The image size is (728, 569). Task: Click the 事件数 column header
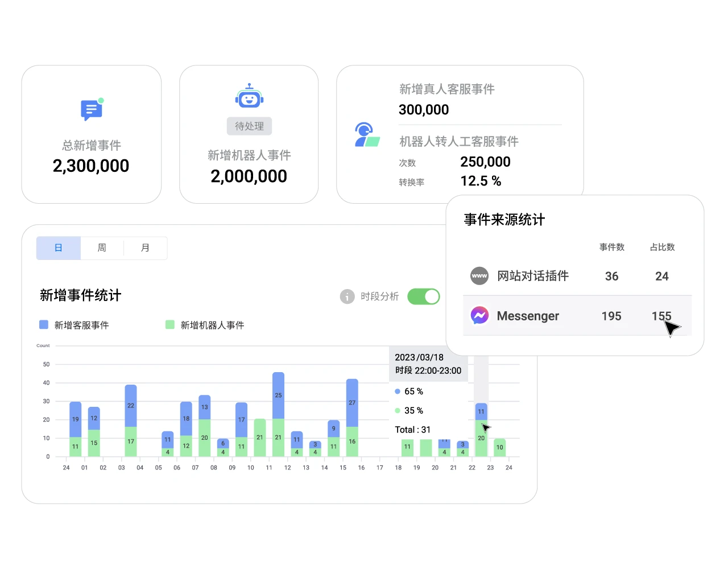point(611,247)
